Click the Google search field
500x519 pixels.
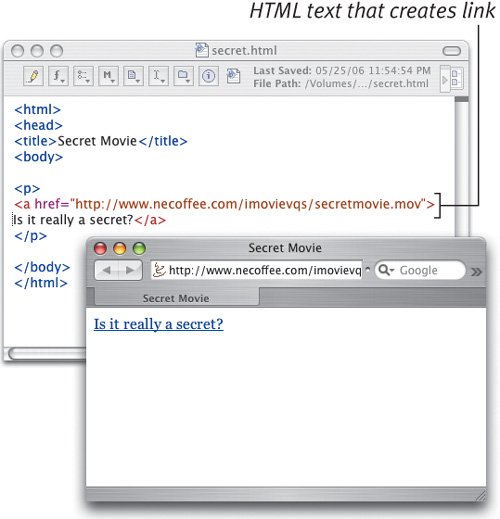(x=420, y=270)
